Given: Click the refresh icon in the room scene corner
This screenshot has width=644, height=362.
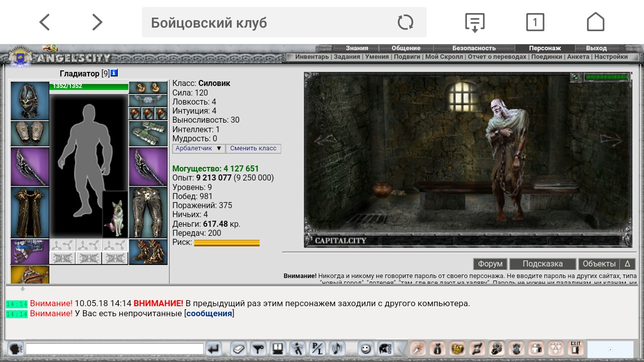Looking at the screenshot, I should [576, 77].
